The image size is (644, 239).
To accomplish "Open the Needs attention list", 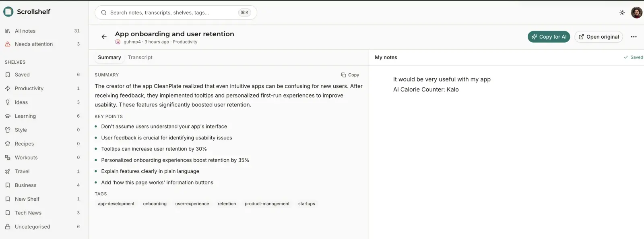I will point(42,44).
